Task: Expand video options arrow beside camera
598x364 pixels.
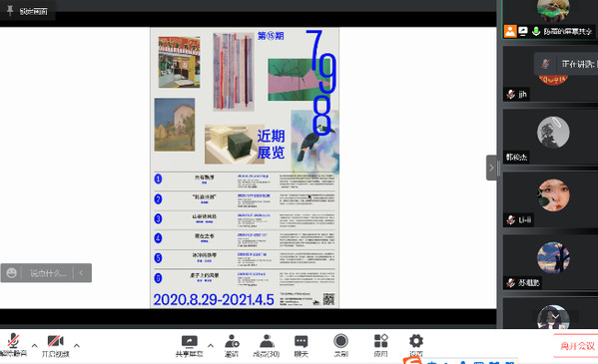Action: [77, 346]
